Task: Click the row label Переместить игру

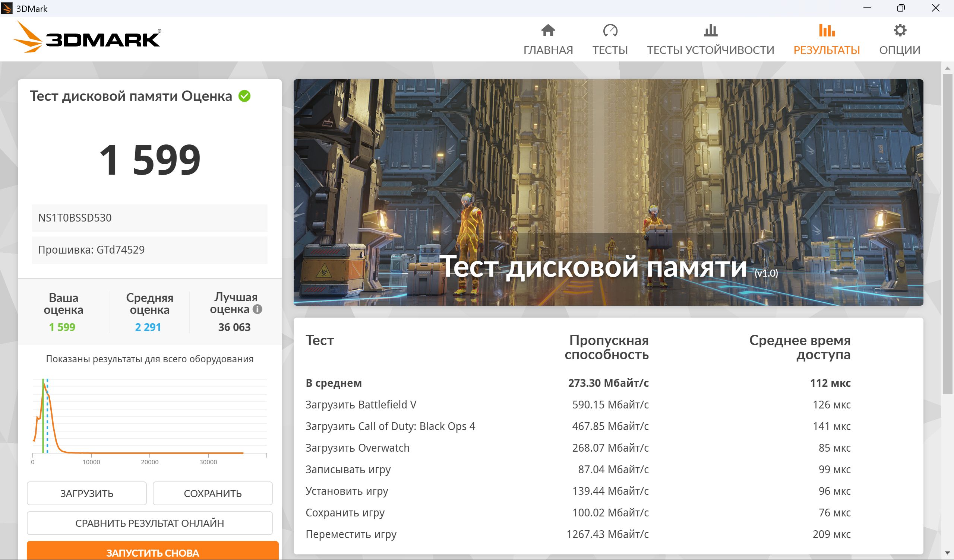Action: tap(351, 534)
